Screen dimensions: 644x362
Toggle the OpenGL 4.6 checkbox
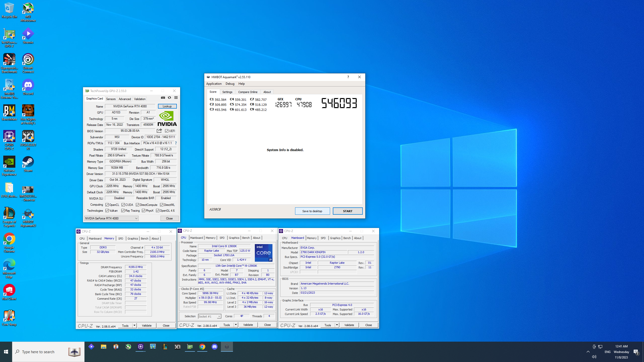tap(157, 210)
